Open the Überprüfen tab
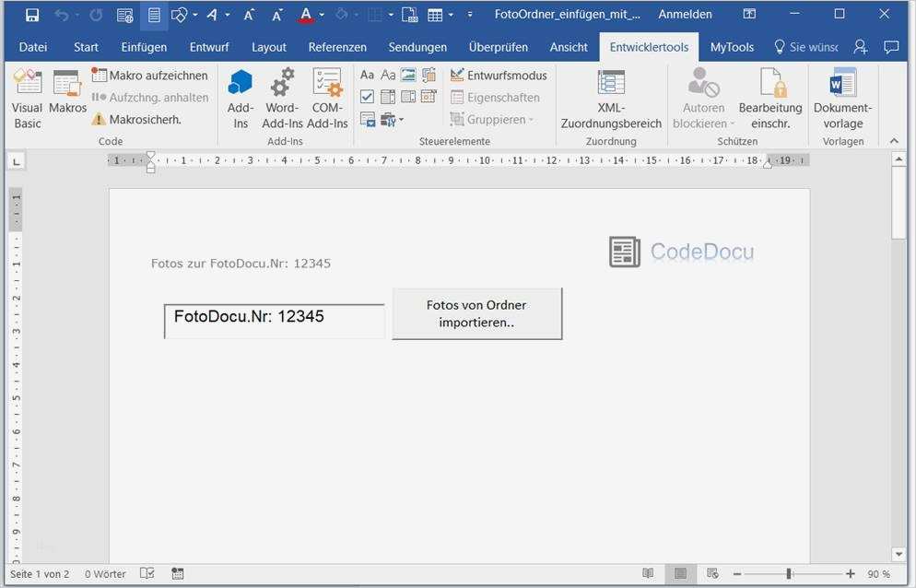Viewport: 916px width, 588px height. pyautogui.click(x=499, y=47)
